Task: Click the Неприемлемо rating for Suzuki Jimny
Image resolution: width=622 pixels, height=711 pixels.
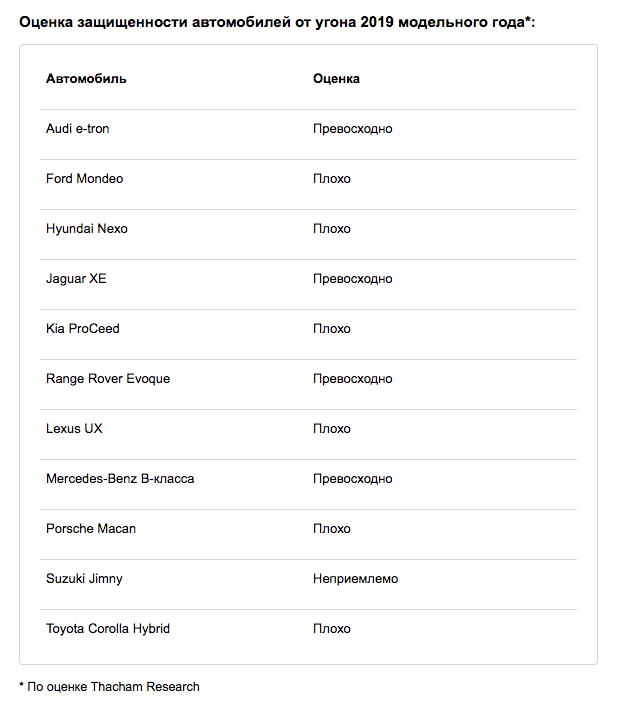Action: click(355, 579)
